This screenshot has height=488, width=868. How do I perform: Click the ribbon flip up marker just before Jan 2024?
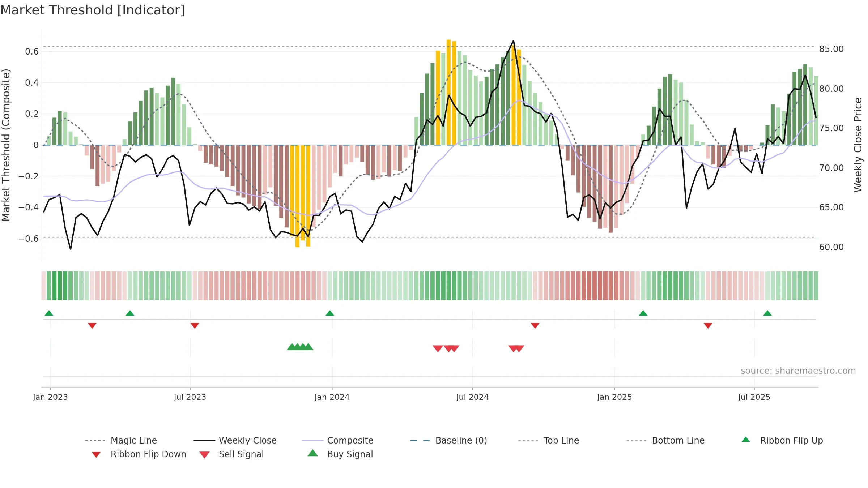330,313
